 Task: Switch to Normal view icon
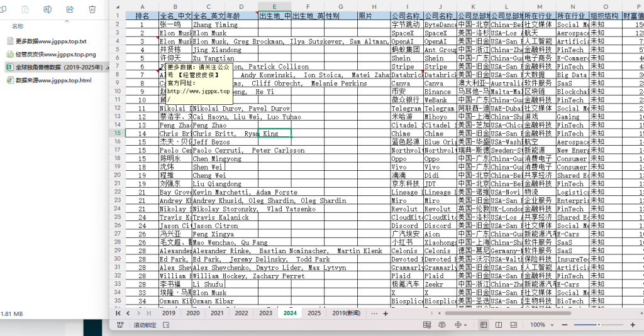click(x=484, y=325)
